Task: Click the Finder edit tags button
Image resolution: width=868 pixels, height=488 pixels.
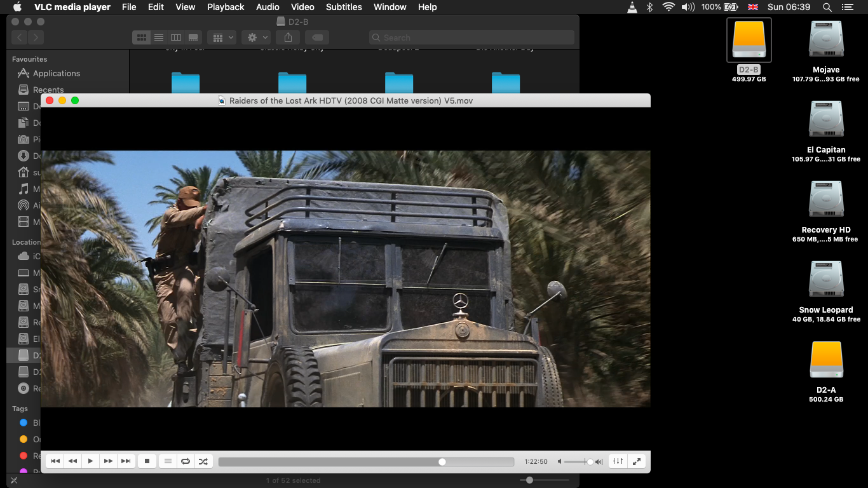Action: [318, 37]
